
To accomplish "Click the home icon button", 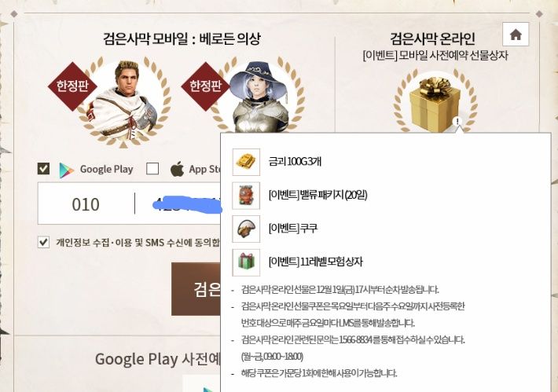I will point(516,35).
